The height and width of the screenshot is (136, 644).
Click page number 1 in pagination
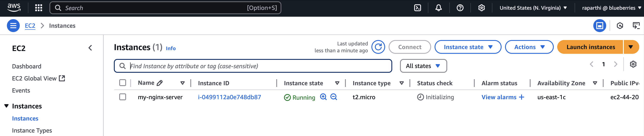[603, 64]
